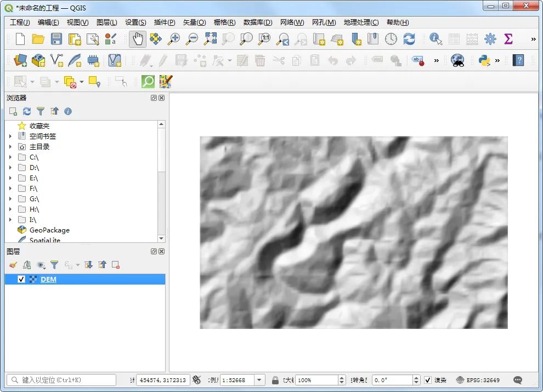Click the rotation angle field
Image resolution: width=543 pixels, height=392 pixels.
pos(393,380)
